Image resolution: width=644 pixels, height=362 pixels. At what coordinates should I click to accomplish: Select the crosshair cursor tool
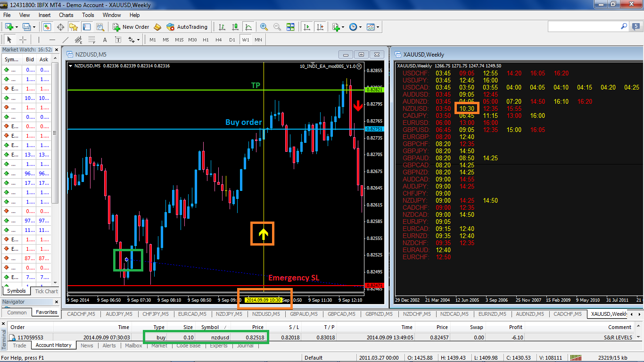[x=23, y=40]
